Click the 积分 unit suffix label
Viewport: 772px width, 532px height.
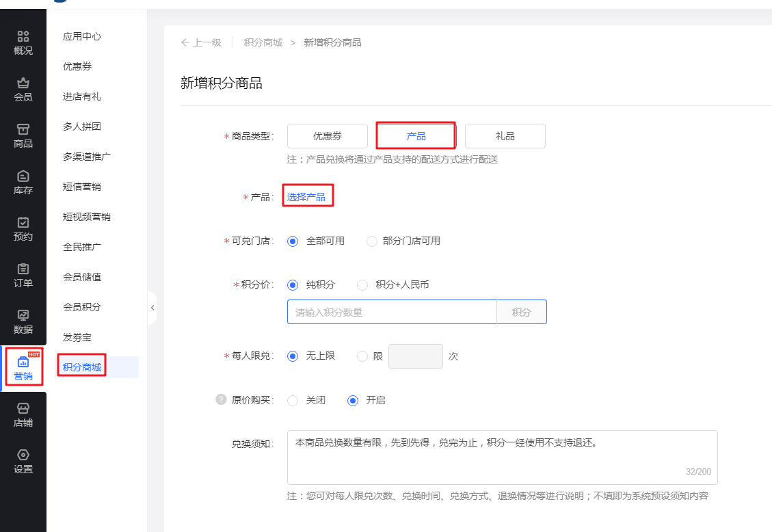[x=522, y=312]
